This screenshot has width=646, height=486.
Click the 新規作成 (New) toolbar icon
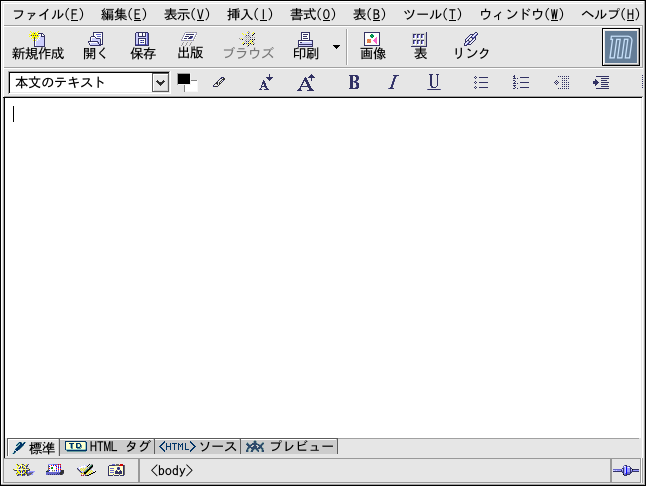click(x=37, y=46)
